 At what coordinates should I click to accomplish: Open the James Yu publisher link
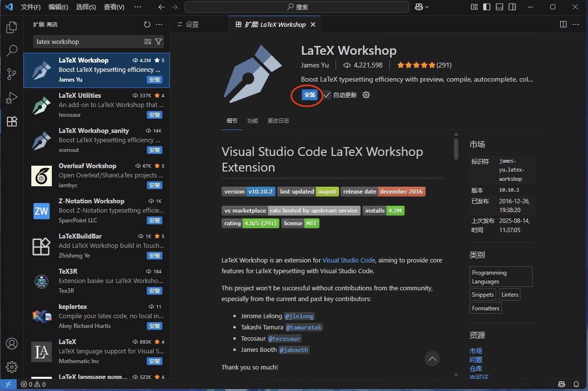[x=315, y=65]
